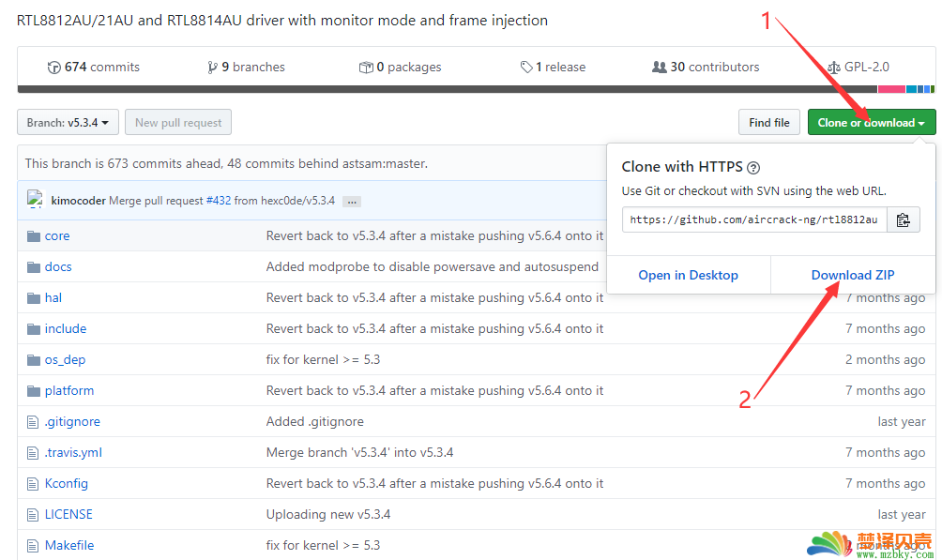Click the contributors people icon
This screenshot has width=942, height=560.
659,68
